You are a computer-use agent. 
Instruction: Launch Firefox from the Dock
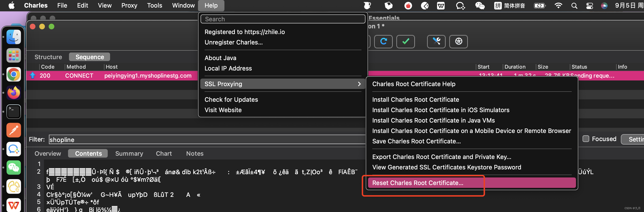pos(13,93)
